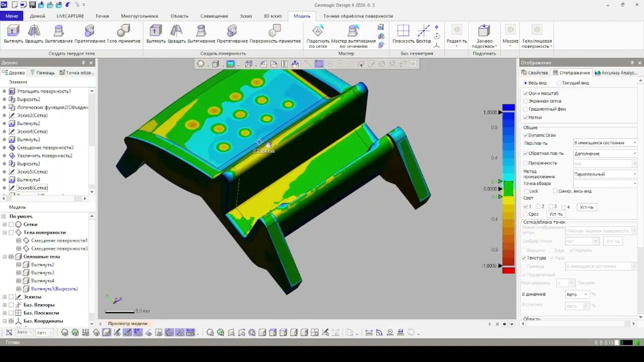Expand the Сетки node in model tree
This screenshot has height=362, width=644.
5,224
